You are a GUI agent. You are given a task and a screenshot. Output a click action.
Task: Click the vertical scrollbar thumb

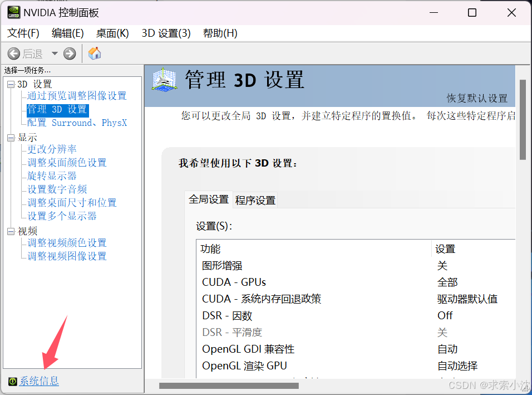point(523,120)
